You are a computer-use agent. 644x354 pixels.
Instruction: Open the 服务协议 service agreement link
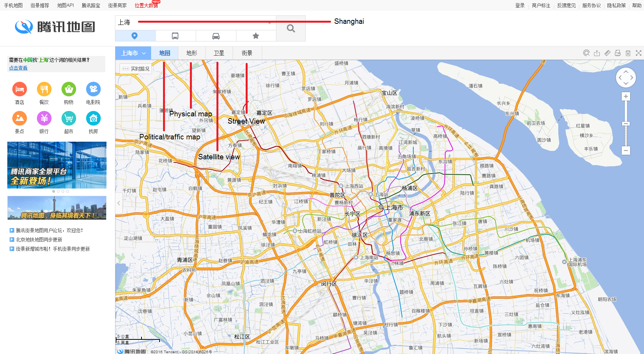(x=592, y=5)
